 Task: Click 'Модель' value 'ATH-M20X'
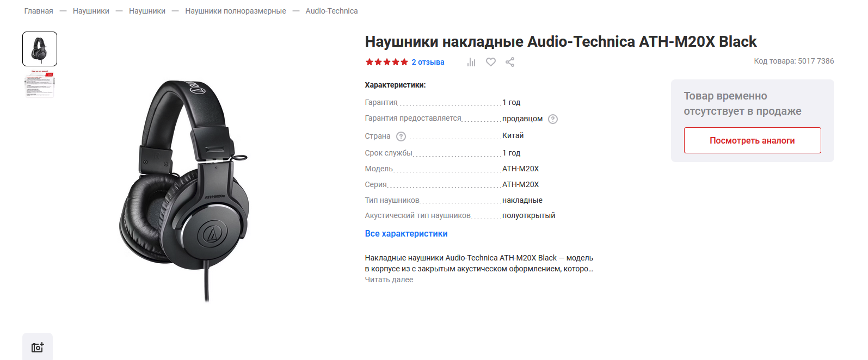coord(520,169)
